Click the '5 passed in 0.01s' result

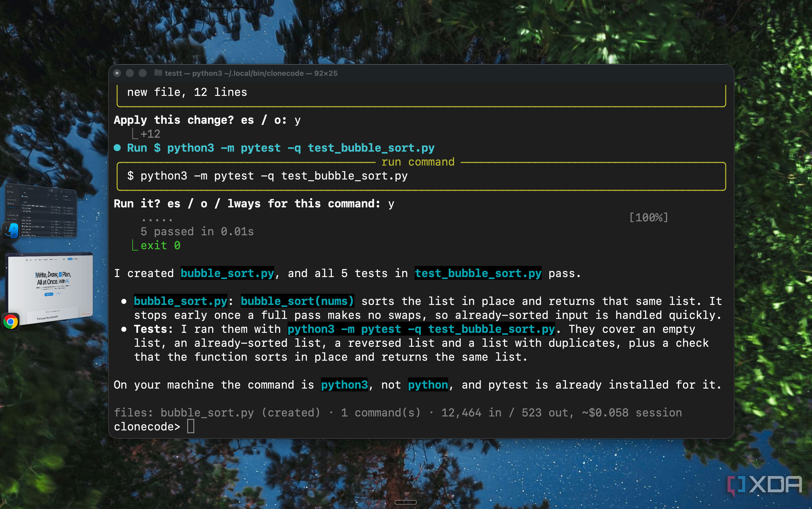197,232
